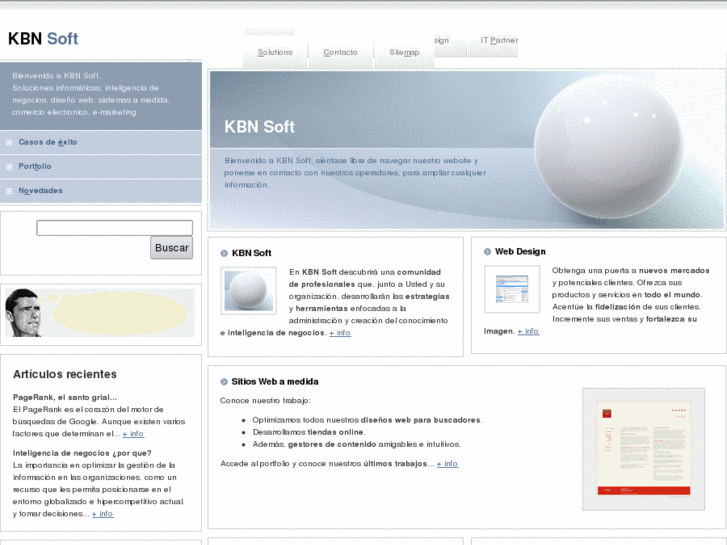727x545 pixels.
Task: Follow '+ info' link in Web Design box
Action: point(528,331)
